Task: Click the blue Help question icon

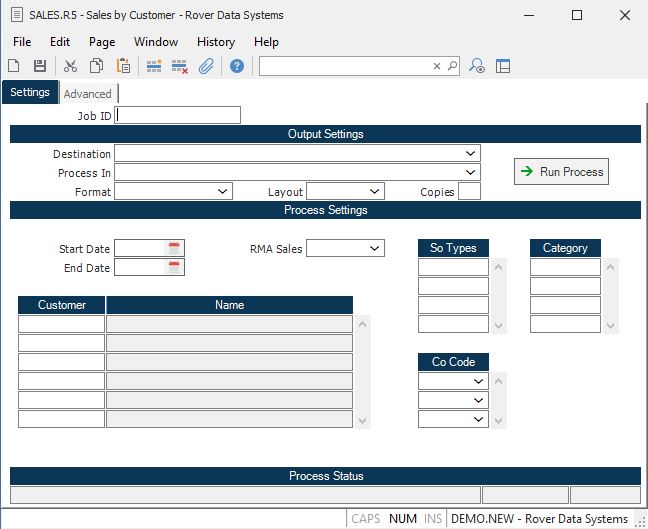Action: click(237, 66)
